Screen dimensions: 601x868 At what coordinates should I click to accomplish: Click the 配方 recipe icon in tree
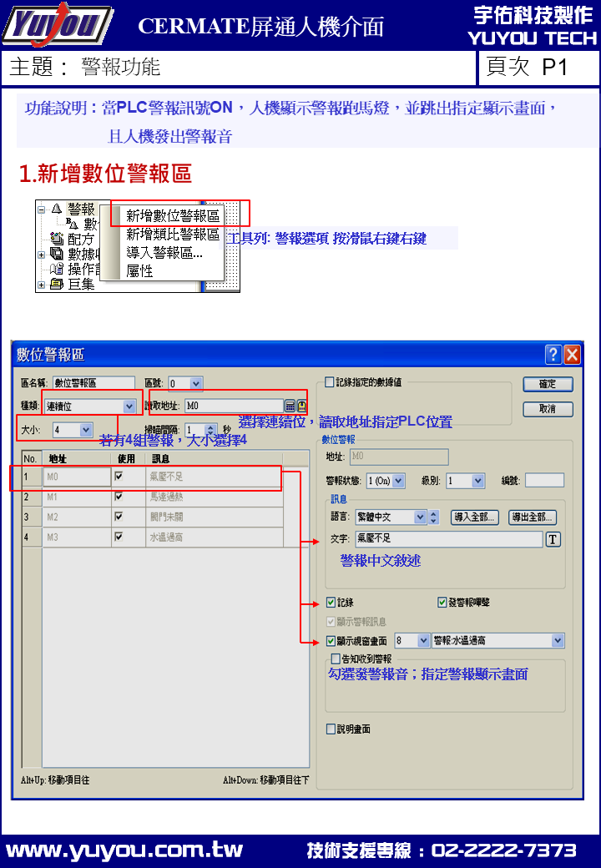57,239
